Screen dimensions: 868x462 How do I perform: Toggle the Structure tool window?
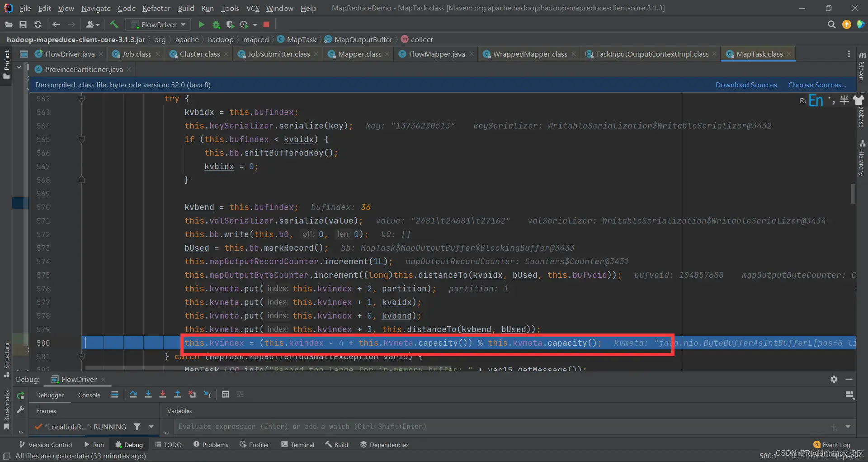pyautogui.click(x=7, y=360)
